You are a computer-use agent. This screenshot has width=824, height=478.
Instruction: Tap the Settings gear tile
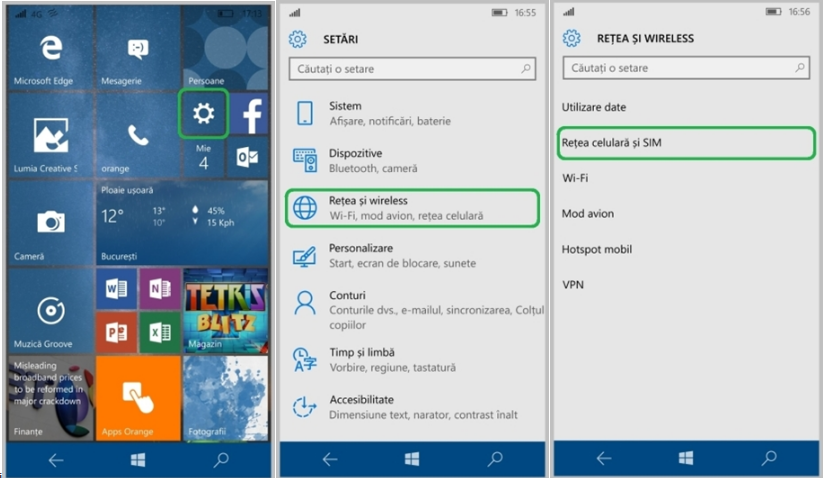pyautogui.click(x=203, y=113)
